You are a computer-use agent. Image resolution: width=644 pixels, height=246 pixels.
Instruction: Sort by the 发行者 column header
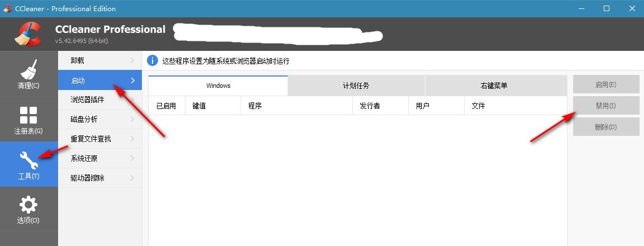(381, 106)
